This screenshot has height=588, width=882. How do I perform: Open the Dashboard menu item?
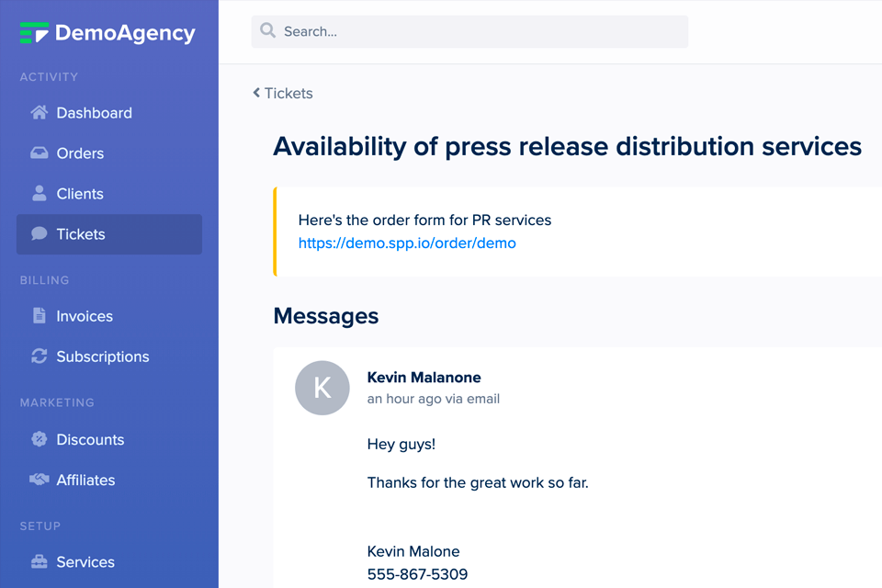pos(94,113)
